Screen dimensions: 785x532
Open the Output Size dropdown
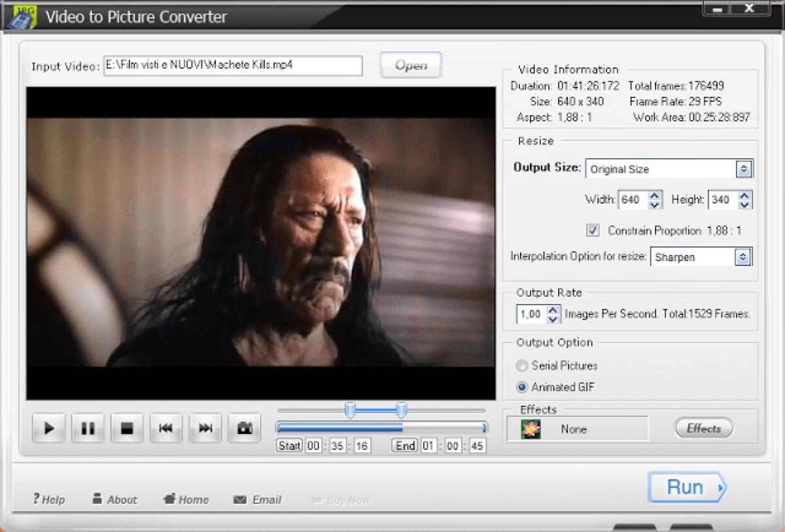click(x=743, y=169)
